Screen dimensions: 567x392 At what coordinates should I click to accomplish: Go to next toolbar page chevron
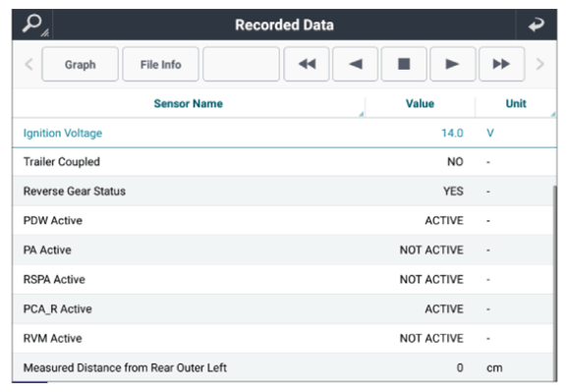coord(539,64)
